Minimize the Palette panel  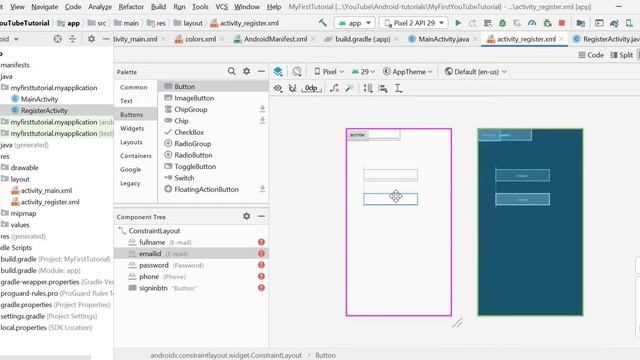(x=261, y=71)
